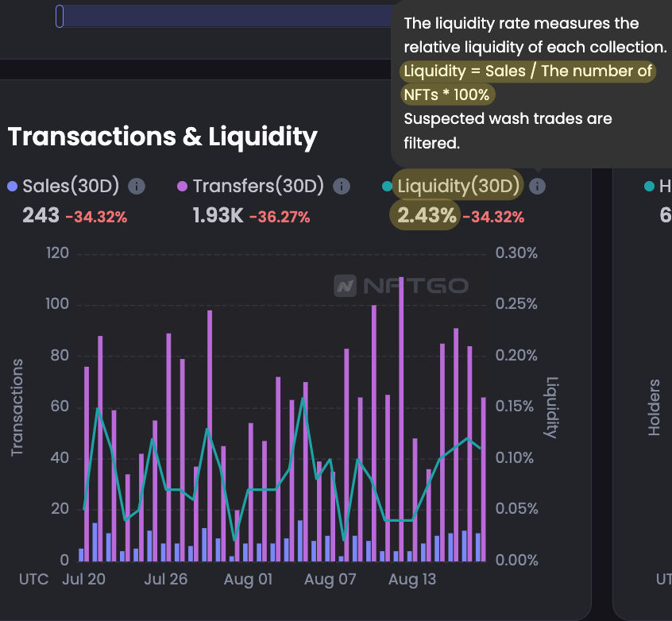The image size is (672, 621).
Task: Click the Aug 13 x-axis date label
Action: pos(411,580)
